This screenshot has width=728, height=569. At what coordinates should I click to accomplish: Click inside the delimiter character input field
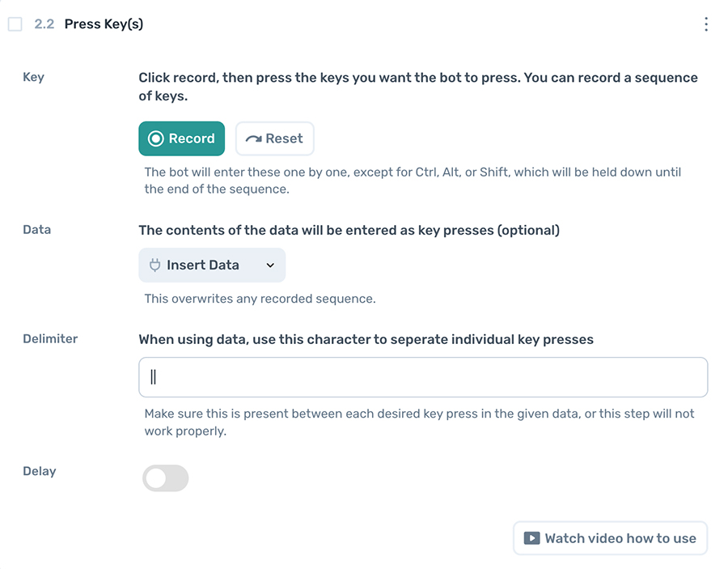(x=422, y=377)
